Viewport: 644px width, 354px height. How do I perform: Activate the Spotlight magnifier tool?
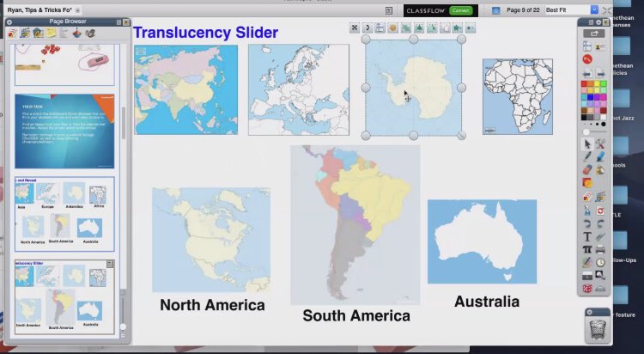tap(600, 276)
